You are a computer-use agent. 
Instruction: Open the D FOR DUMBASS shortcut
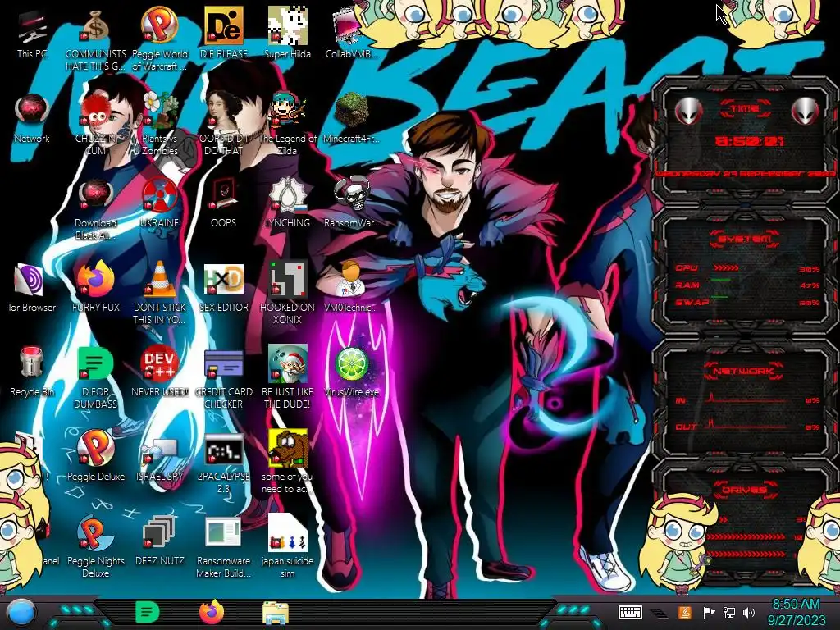96,377
